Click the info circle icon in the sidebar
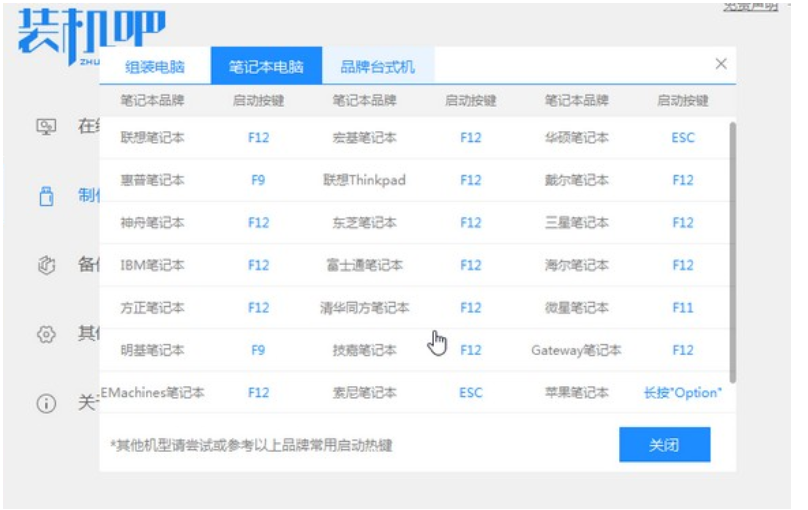Image resolution: width=808 pixels, height=510 pixels. (46, 404)
